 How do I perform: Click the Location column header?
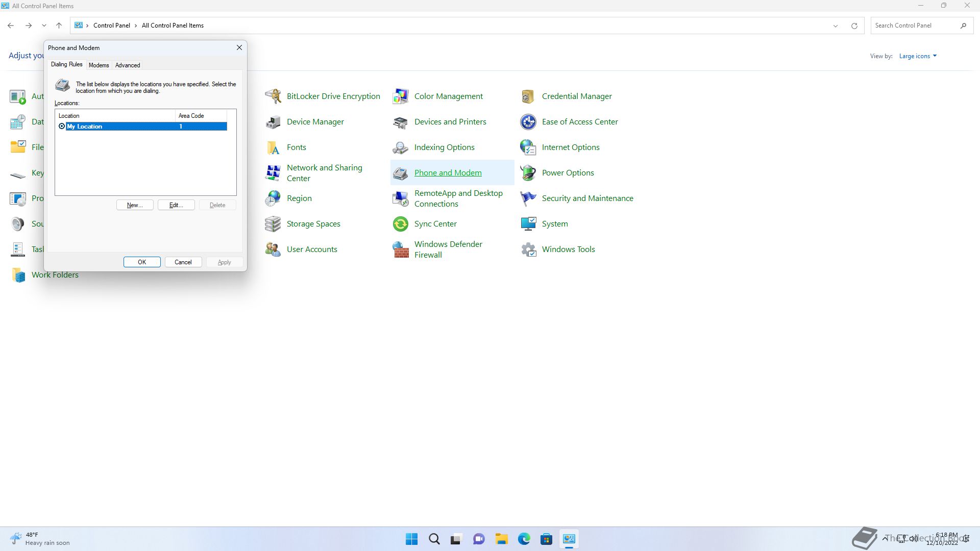[115, 116]
